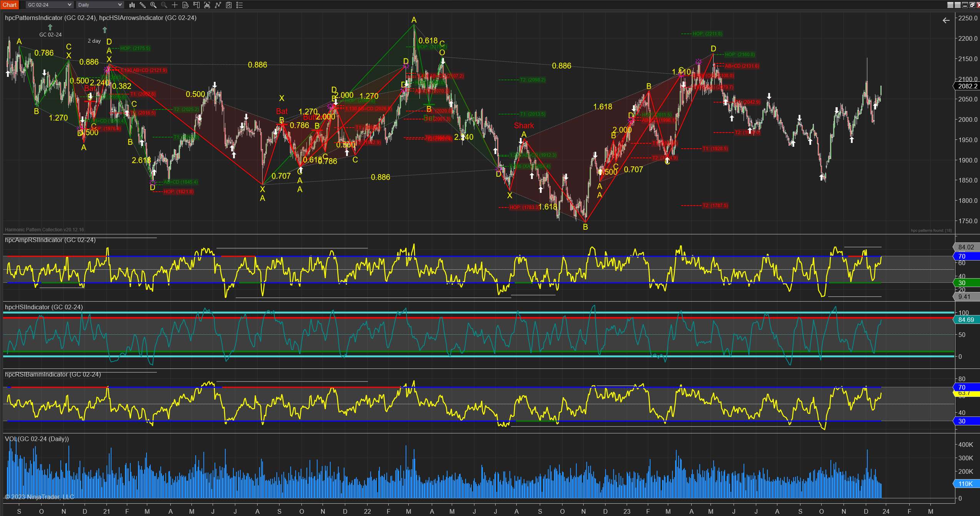The image size is (980, 516).
Task: Click the 2082.2 current price marker
Action: [967, 86]
